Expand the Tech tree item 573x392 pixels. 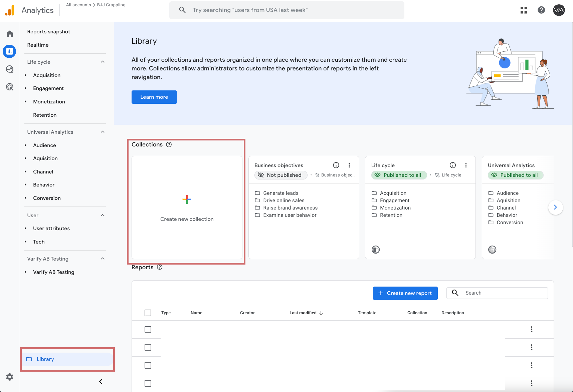coord(25,242)
